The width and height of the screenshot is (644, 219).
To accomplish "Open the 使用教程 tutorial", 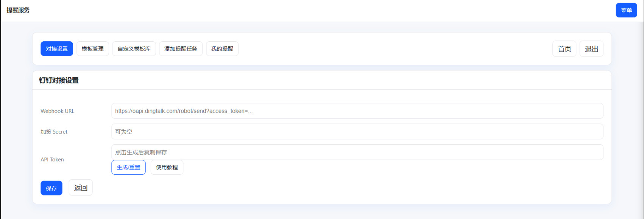I will click(167, 167).
